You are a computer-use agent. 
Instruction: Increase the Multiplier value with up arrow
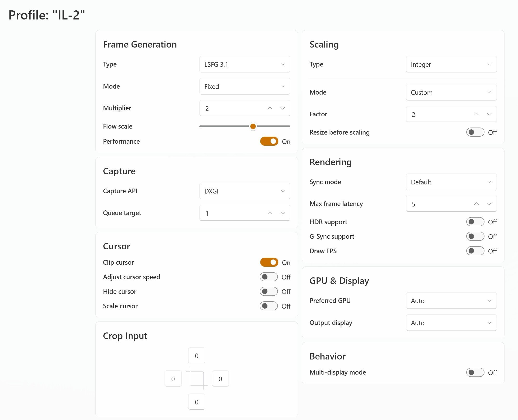click(270, 108)
